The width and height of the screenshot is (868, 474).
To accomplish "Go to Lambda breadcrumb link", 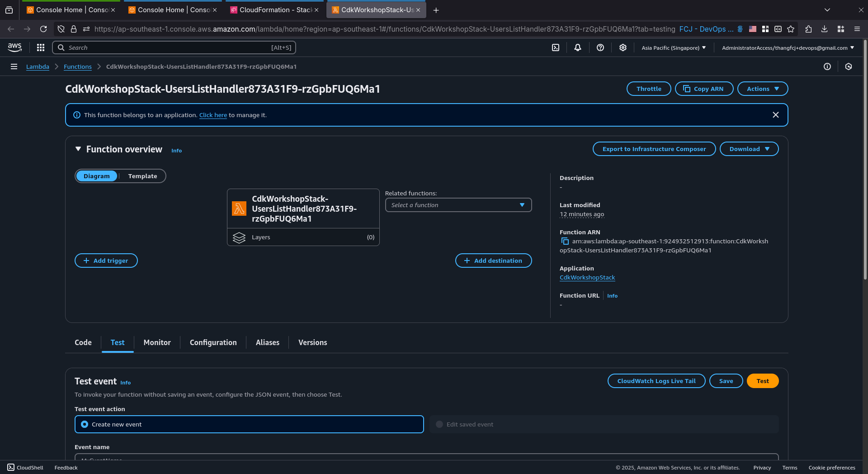I will 38,66.
